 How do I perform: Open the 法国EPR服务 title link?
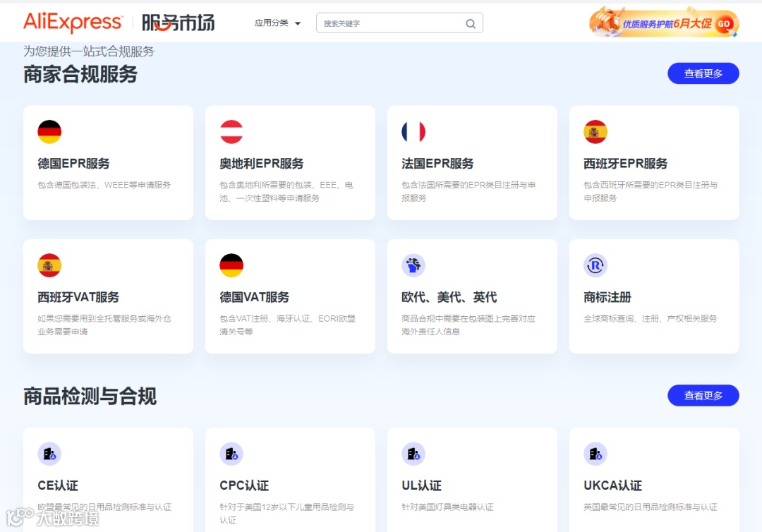437,164
